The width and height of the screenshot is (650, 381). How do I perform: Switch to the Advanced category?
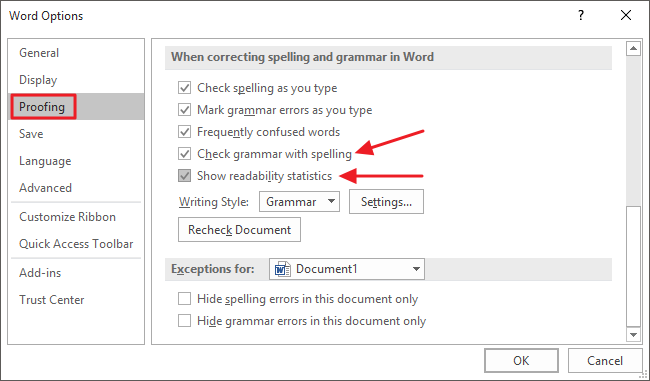coord(45,188)
